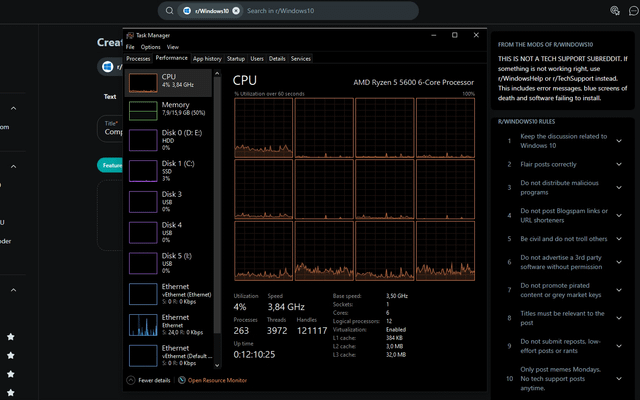The image size is (640, 400).
Task: Click the first logical processor graph
Action: (x=263, y=128)
